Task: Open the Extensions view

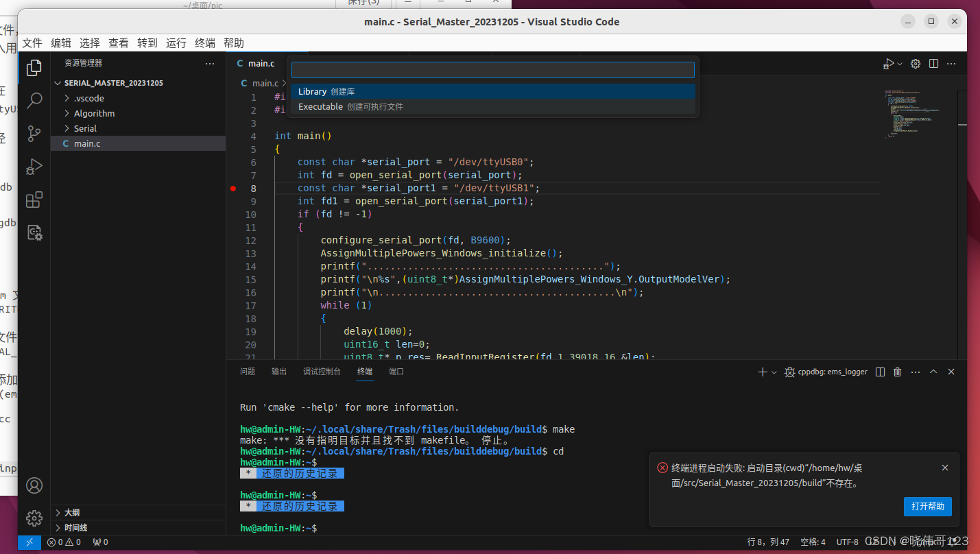Action: coord(34,200)
